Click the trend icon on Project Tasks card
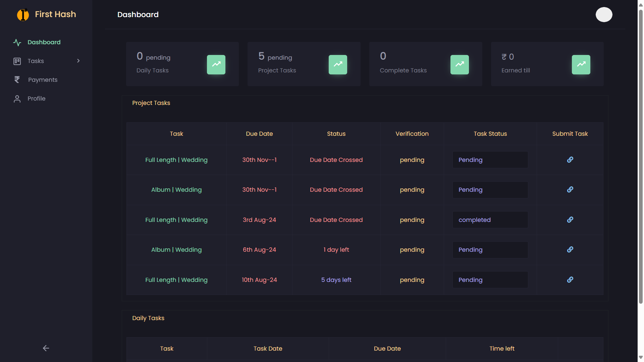Image resolution: width=644 pixels, height=362 pixels. click(x=338, y=64)
